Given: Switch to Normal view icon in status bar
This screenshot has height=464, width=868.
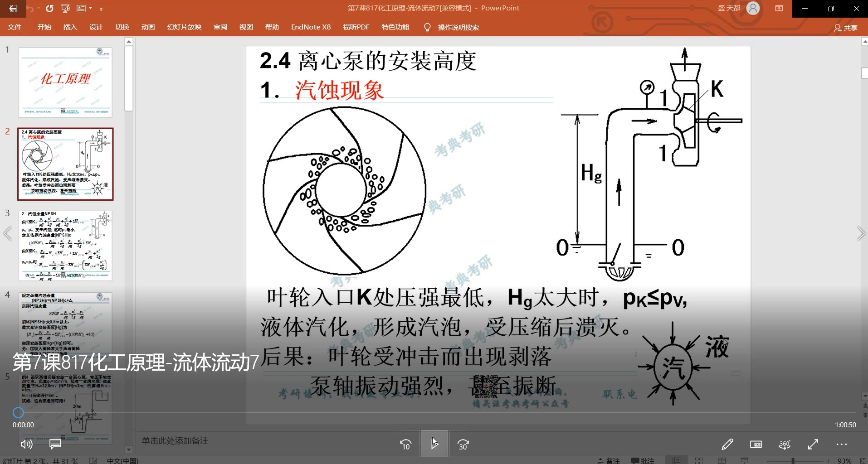Looking at the screenshot, I should [677, 460].
